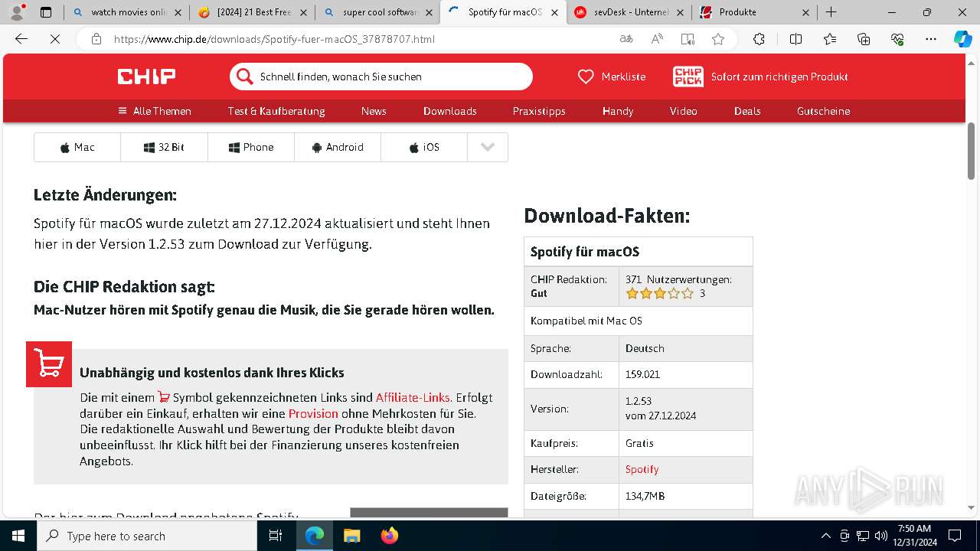
Task: Click the CHIP logo
Action: [146, 77]
